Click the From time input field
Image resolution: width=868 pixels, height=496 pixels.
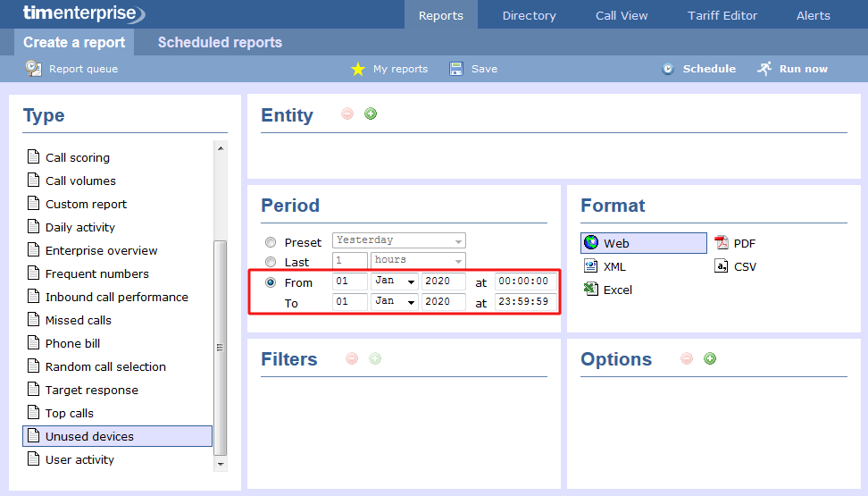[x=526, y=282]
